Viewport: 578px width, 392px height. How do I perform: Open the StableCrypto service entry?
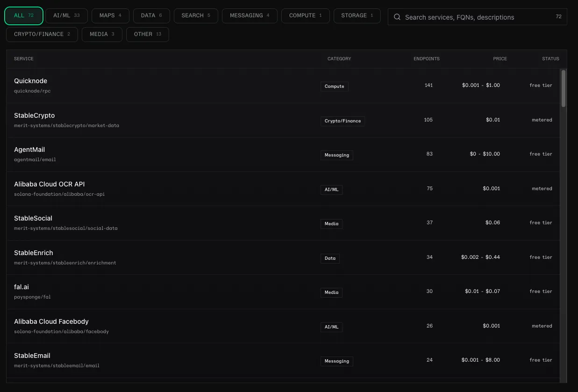tap(283, 120)
